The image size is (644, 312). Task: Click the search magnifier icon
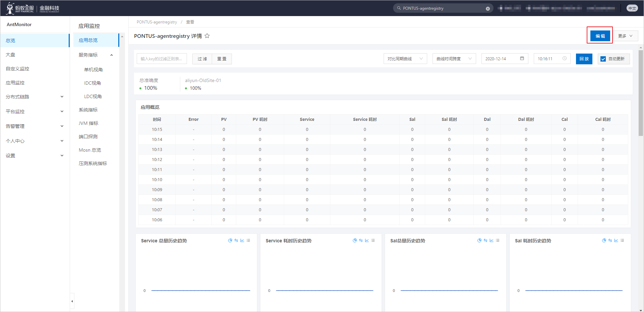point(399,8)
